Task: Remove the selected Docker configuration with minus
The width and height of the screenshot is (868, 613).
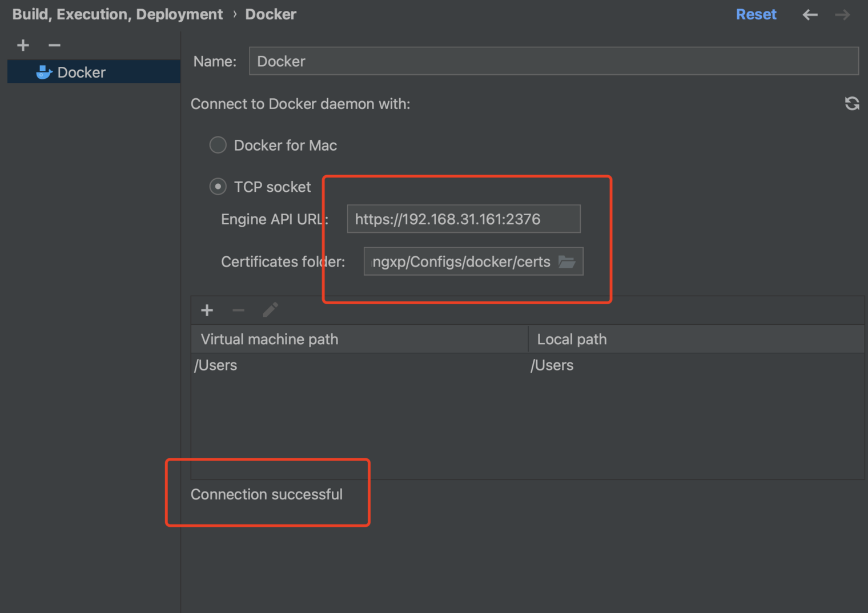Action: (x=54, y=45)
